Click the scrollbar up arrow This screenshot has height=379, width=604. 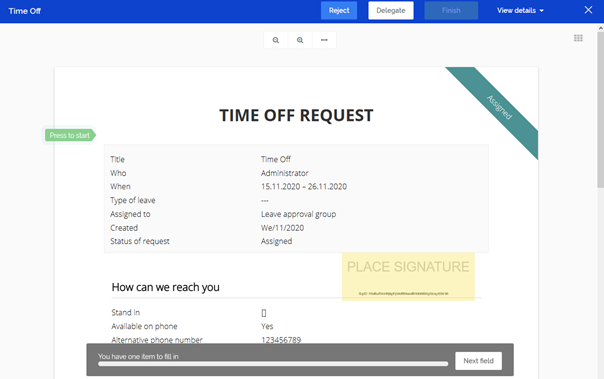pos(601,28)
